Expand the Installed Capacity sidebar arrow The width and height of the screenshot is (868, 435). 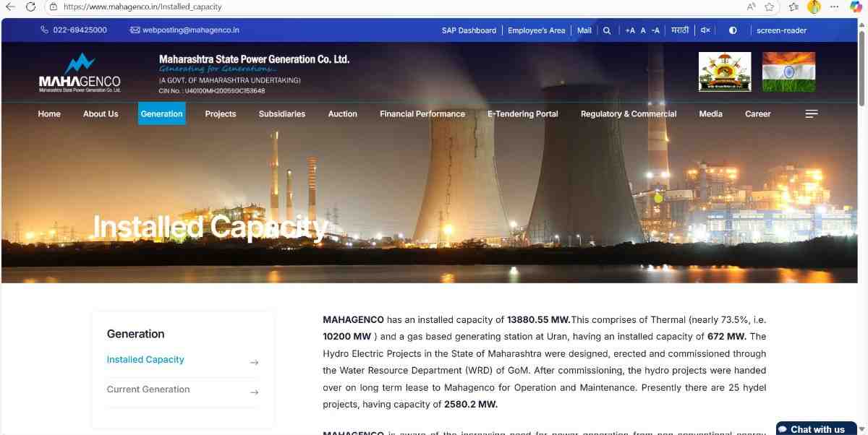(x=254, y=363)
